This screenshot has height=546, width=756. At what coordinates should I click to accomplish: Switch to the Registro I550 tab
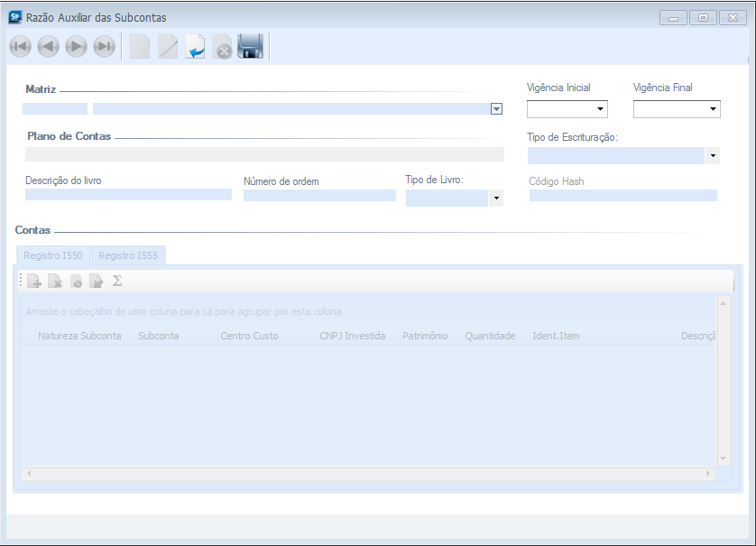click(53, 255)
